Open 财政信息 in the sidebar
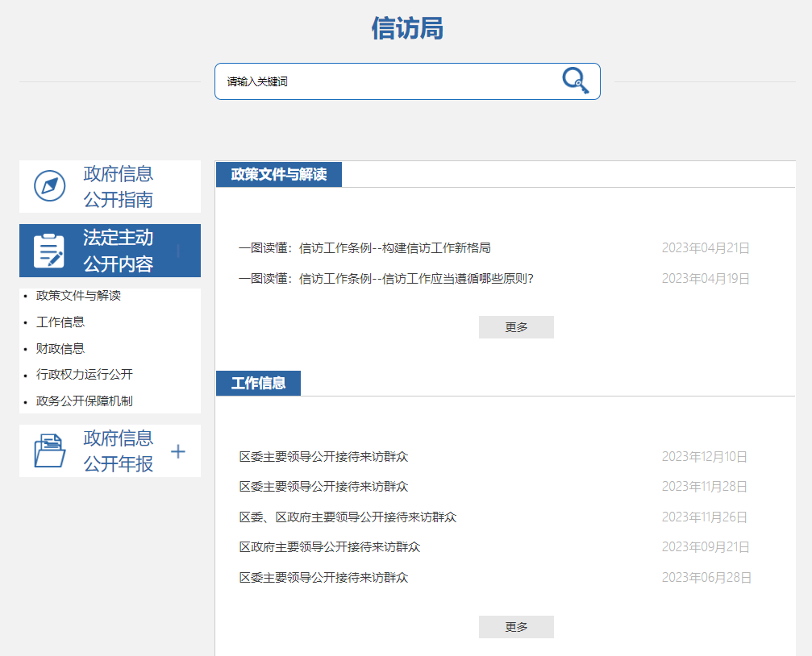The width and height of the screenshot is (812, 656). coord(60,348)
